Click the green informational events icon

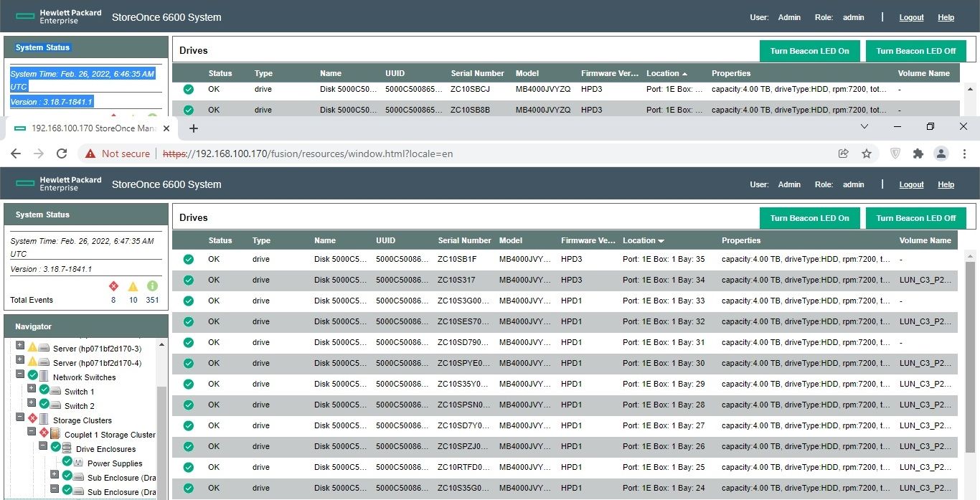(152, 286)
